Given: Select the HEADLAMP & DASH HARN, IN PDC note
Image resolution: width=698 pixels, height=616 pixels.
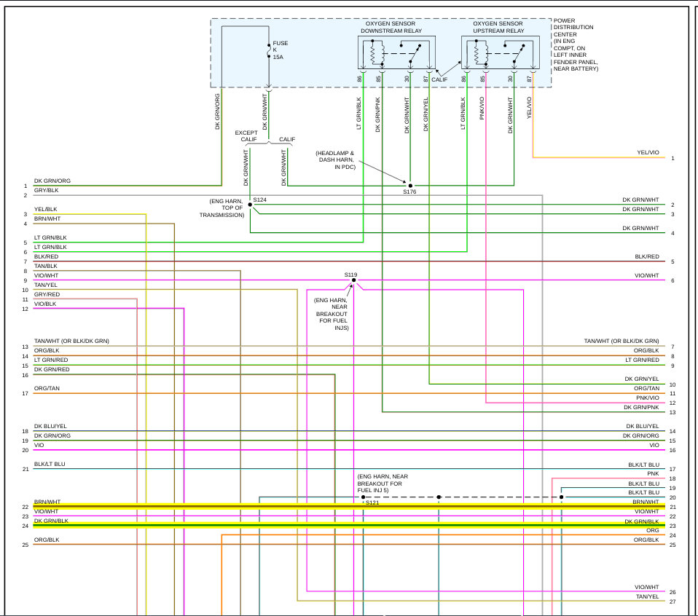Looking at the screenshot, I should [335, 159].
